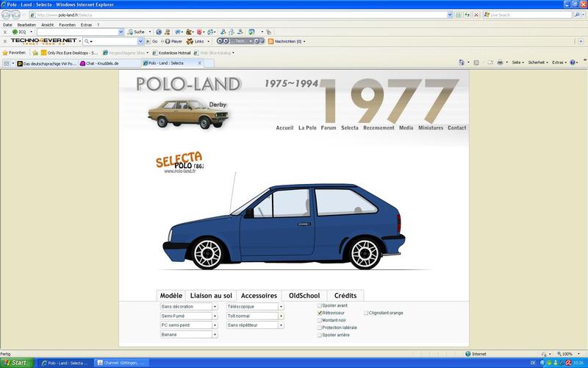Click the compatibility view page icon
Viewport: 588px width, 368px height.
click(458, 15)
